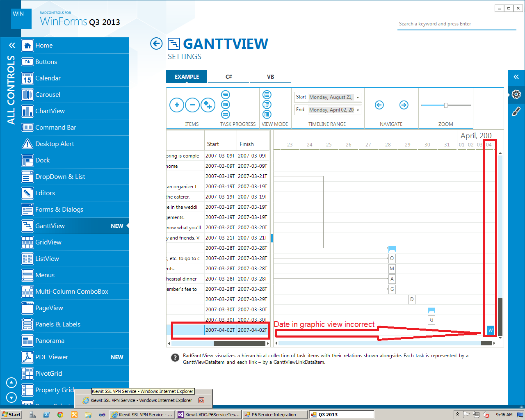The height and width of the screenshot is (420, 525).
Task: Open Panels & Labels in the sidebar
Action: pos(75,324)
